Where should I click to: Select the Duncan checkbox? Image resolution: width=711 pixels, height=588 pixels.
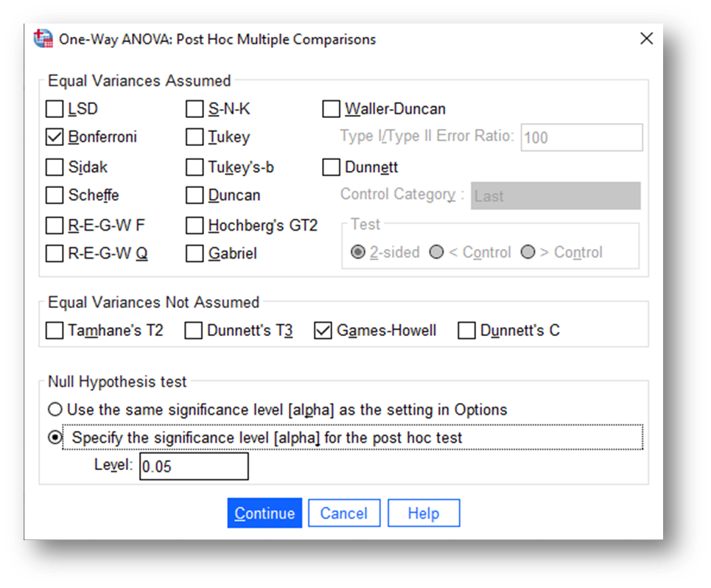195,195
